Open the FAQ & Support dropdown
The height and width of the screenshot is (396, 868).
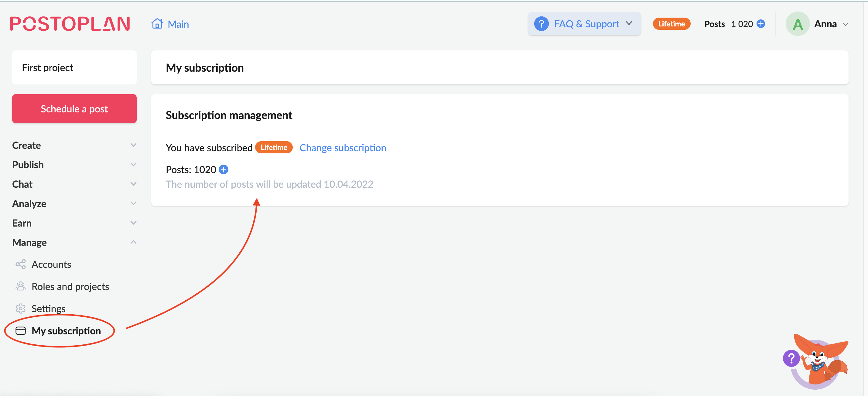point(584,24)
